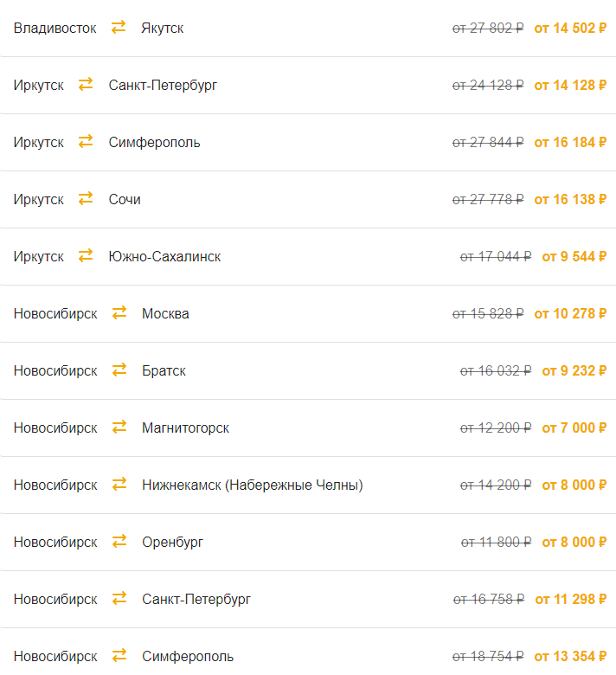Select the Сочи destination in Иркутск row
616x675 pixels.
click(125, 199)
